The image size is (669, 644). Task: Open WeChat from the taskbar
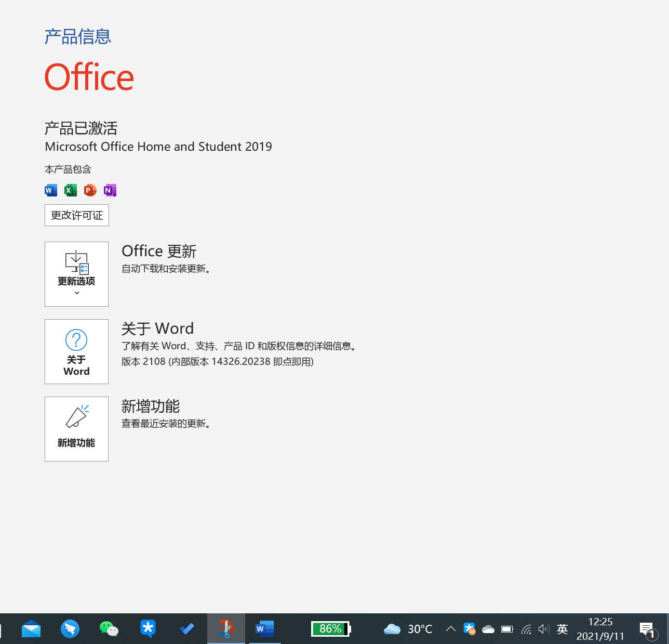tap(109, 629)
